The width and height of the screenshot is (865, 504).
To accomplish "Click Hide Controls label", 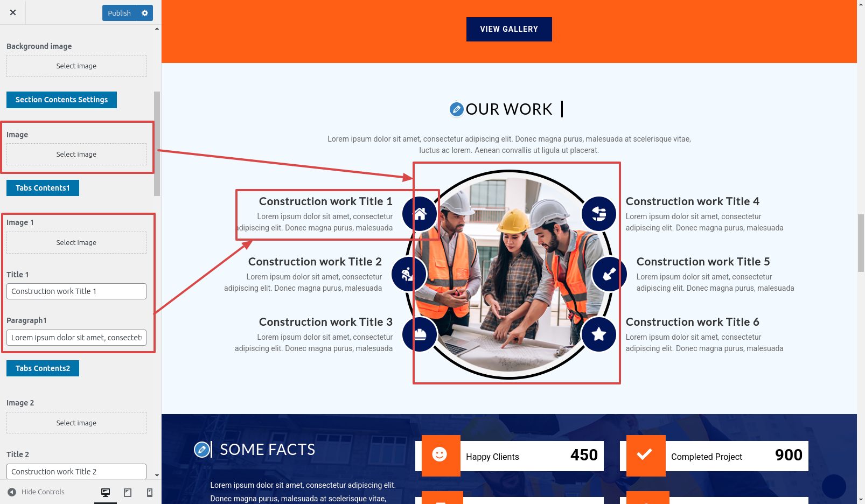I will (x=43, y=492).
